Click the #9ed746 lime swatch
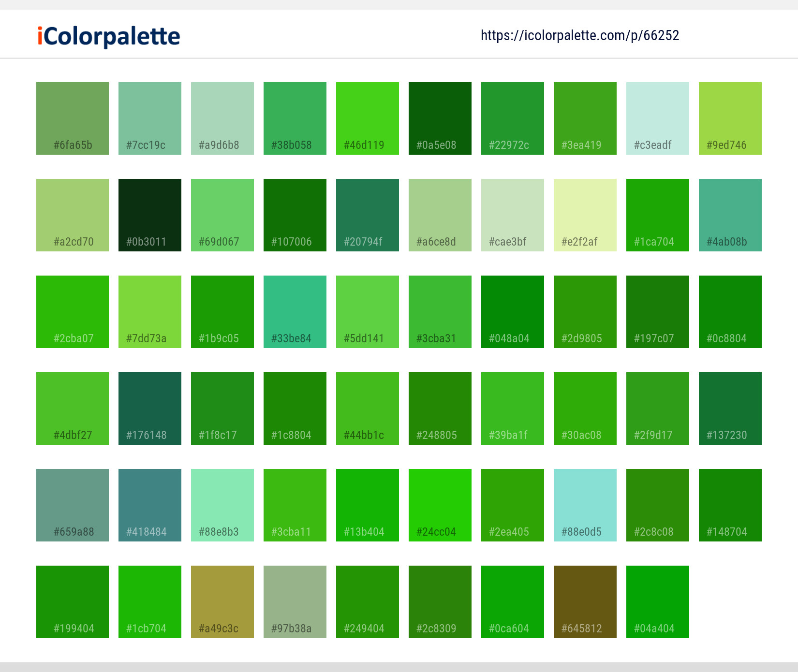The image size is (798, 672). pos(730,118)
